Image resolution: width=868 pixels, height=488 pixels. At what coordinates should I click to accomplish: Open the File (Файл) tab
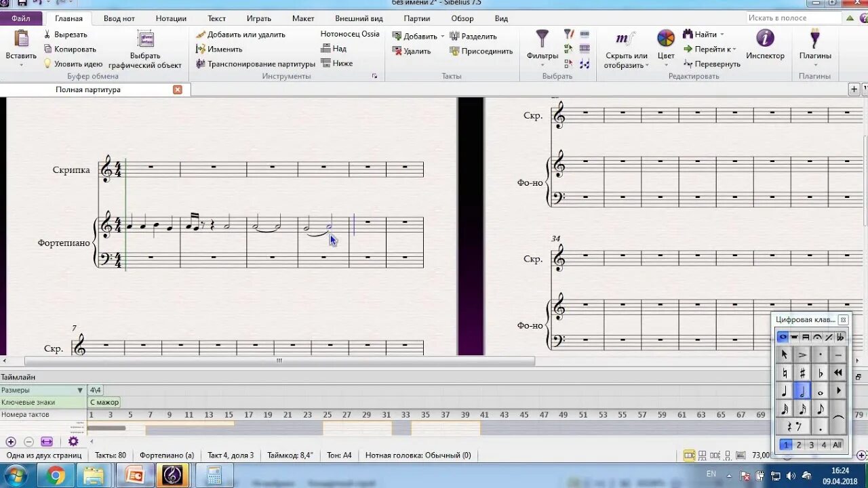(x=20, y=18)
